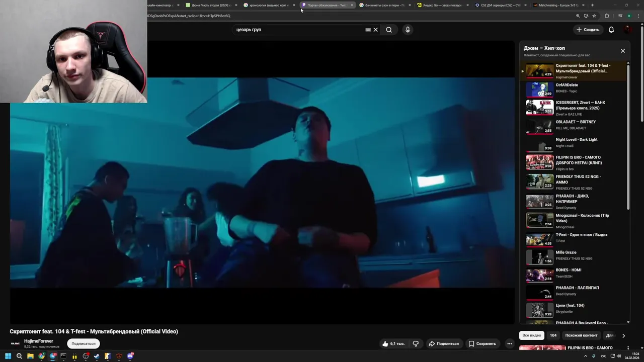
Task: Play Mnogoznaal - Колхозник (Trip Video)
Action: tap(574, 220)
